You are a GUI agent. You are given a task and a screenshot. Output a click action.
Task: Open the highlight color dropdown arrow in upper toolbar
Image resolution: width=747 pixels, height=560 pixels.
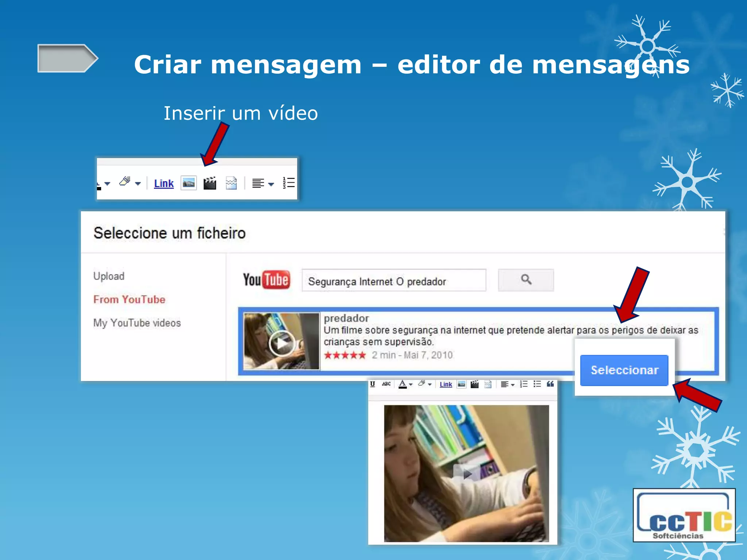click(138, 184)
